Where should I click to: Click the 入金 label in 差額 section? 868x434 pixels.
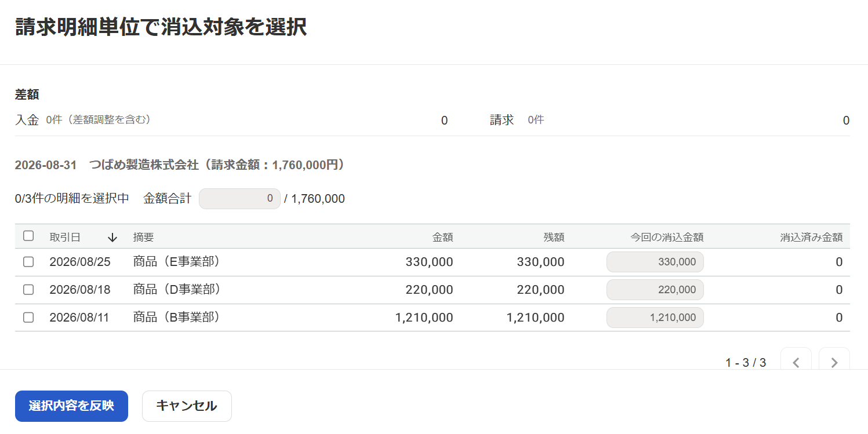click(27, 120)
